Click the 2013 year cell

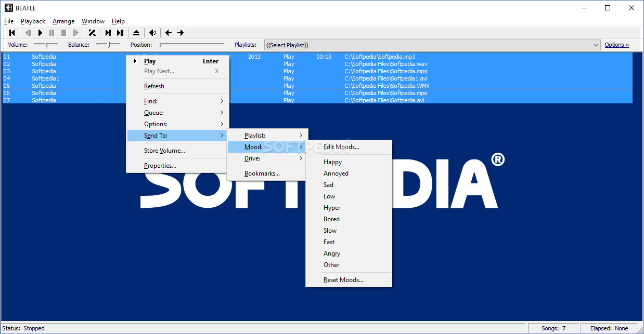coord(254,57)
